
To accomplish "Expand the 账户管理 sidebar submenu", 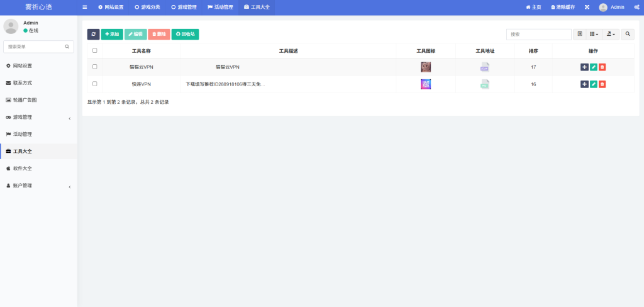I will pyautogui.click(x=38, y=186).
